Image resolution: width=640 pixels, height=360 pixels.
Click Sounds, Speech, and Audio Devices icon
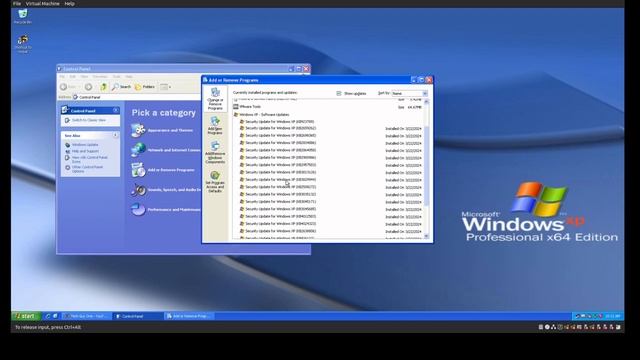(138, 190)
